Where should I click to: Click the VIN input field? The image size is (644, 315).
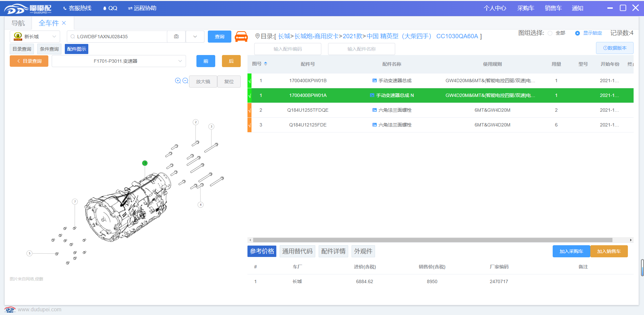click(117, 37)
